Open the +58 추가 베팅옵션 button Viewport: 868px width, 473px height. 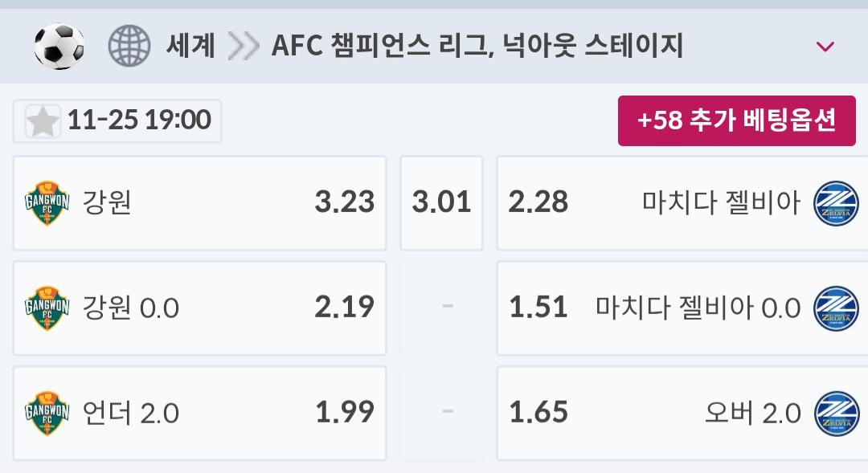pyautogui.click(x=737, y=120)
